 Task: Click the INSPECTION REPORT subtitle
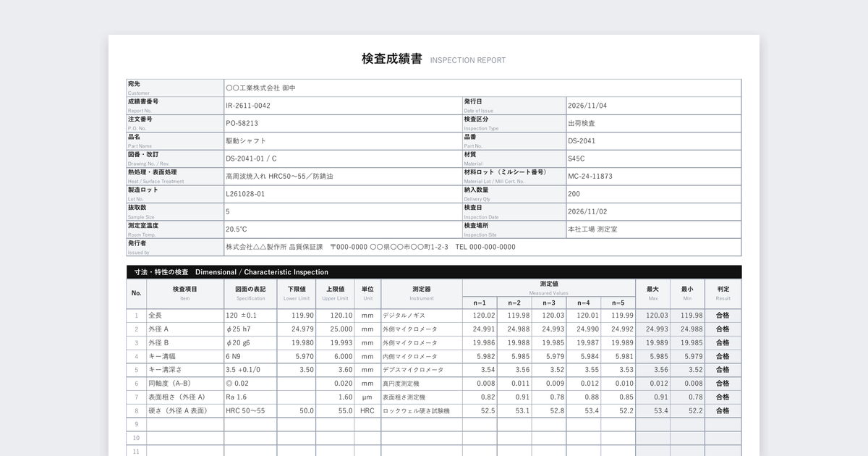[468, 61]
